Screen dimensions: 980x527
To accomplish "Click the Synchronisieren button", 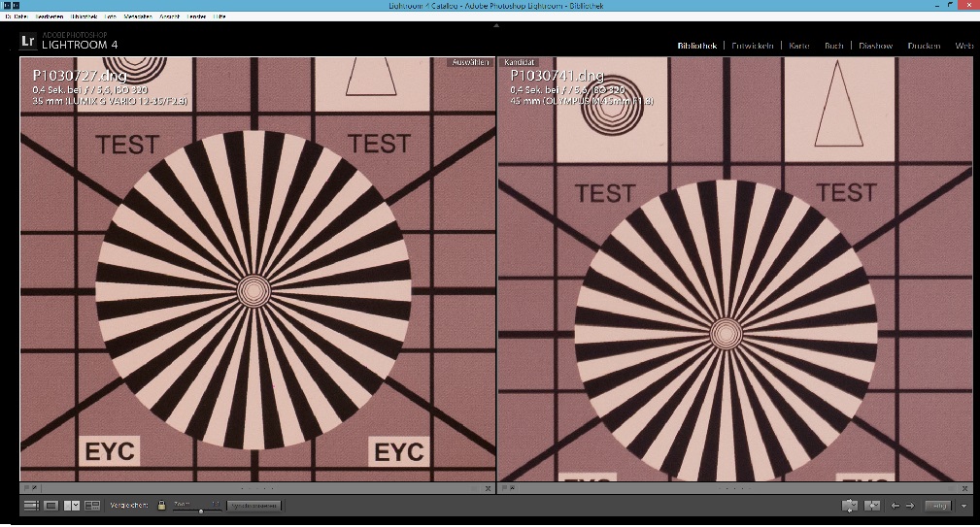I will (253, 505).
